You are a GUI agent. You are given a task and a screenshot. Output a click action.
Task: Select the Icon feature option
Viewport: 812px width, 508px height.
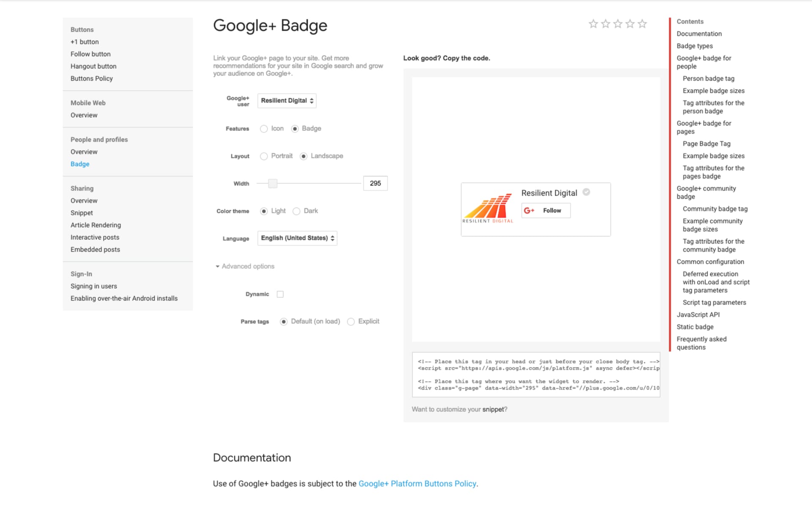(x=264, y=129)
